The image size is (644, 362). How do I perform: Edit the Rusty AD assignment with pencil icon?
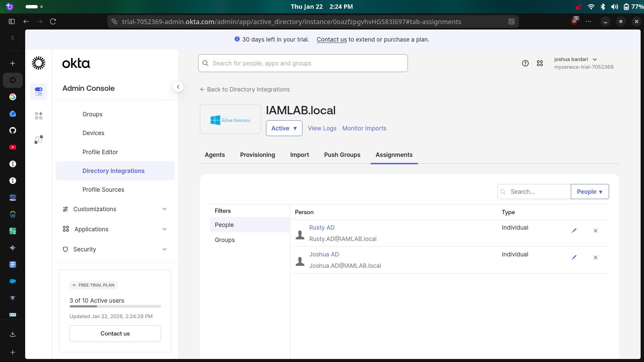[x=574, y=231]
